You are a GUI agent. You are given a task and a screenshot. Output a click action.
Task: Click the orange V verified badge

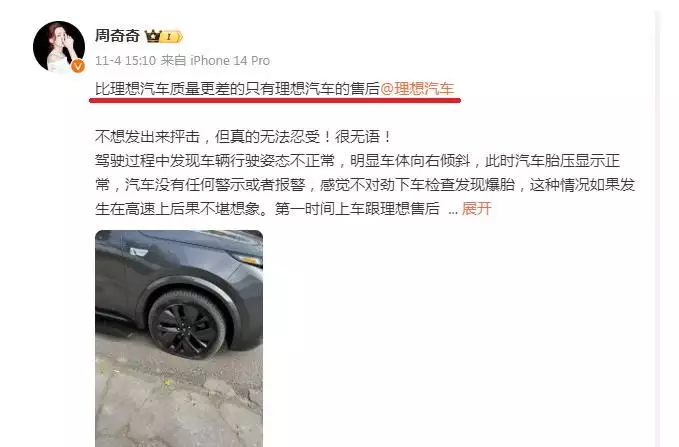tap(78, 66)
